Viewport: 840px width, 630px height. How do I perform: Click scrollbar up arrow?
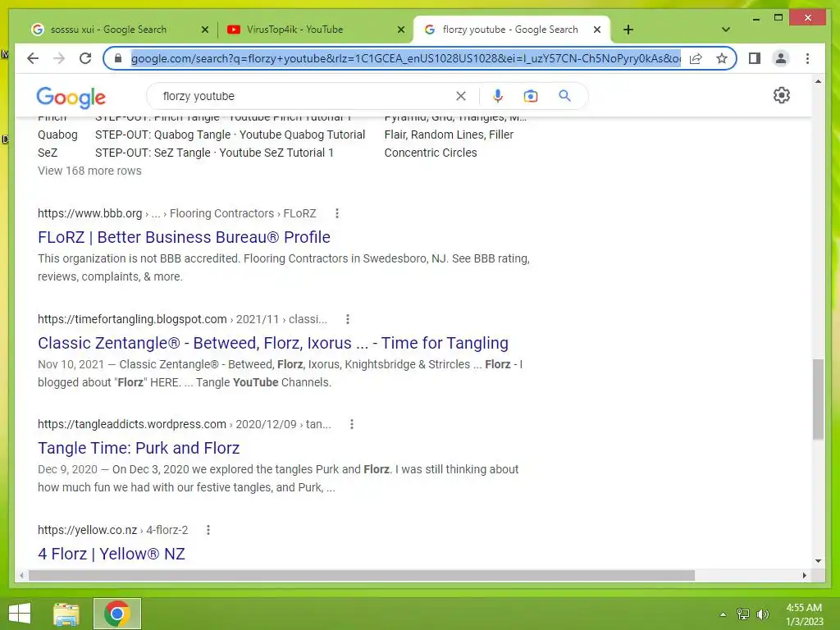[x=818, y=81]
